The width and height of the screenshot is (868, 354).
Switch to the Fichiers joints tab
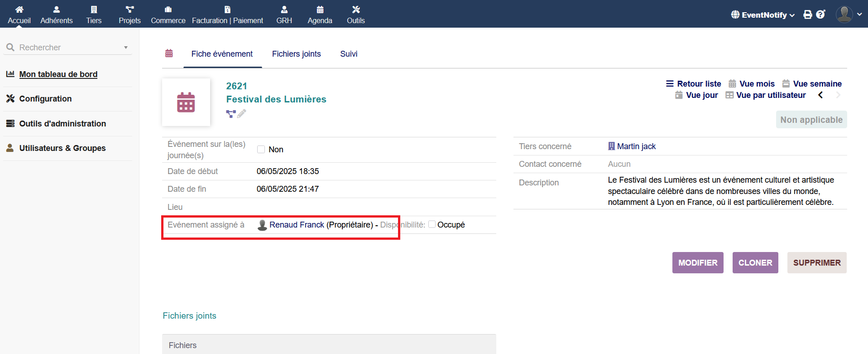point(296,54)
